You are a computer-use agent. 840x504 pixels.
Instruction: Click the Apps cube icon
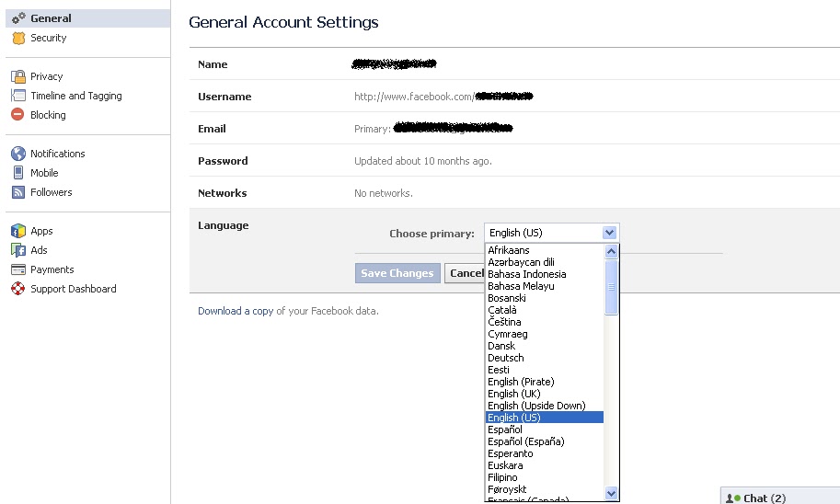(x=18, y=231)
